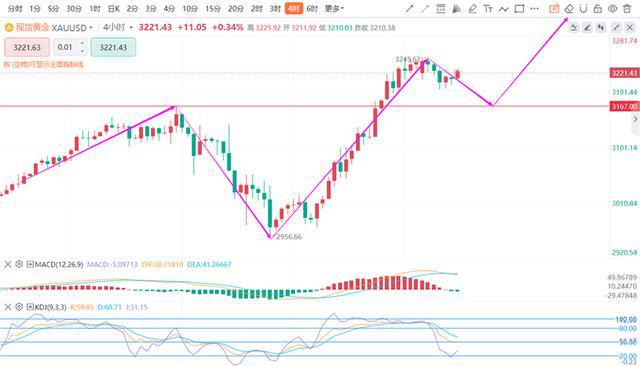Select the rectangle shape tool
The image size is (640, 366).
tap(519, 9)
